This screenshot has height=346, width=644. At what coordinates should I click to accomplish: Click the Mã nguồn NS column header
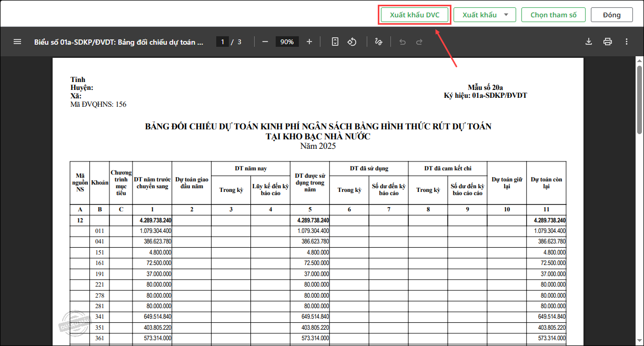tap(80, 182)
